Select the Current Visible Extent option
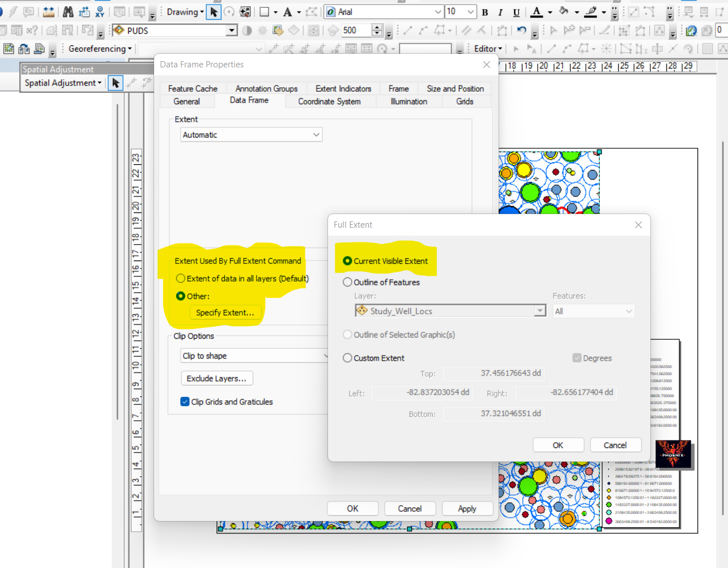728x568 pixels. [346, 260]
